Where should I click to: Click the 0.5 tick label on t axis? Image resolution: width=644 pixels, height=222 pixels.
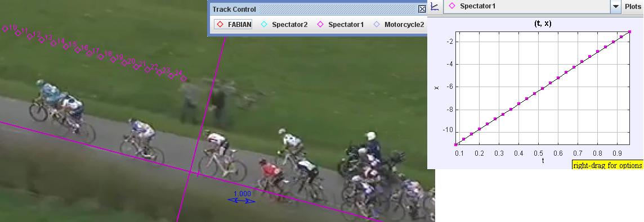[538, 153]
